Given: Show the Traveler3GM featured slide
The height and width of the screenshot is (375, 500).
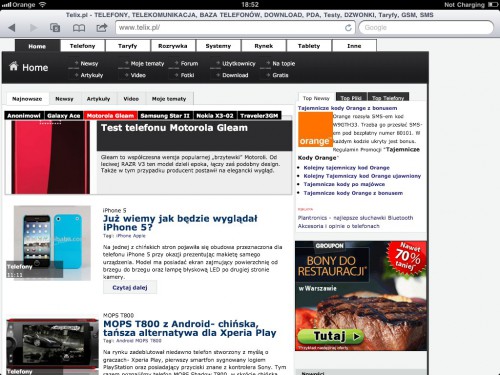Looking at the screenshot, I should point(259,116).
